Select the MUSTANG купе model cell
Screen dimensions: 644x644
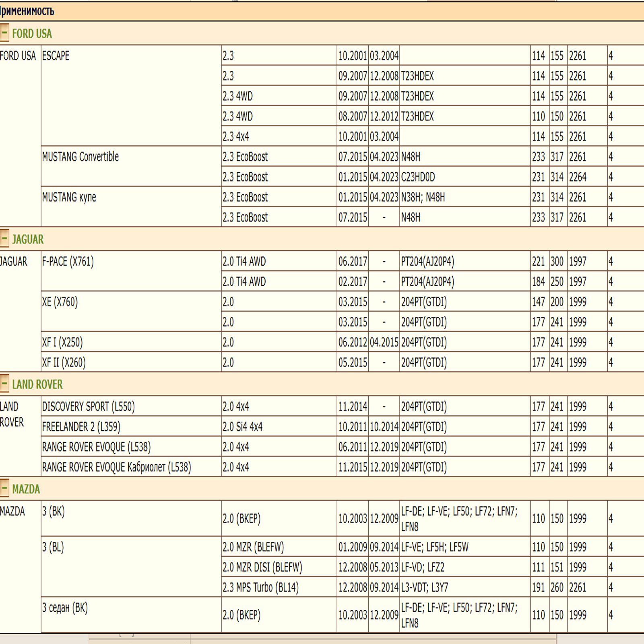coord(69,197)
